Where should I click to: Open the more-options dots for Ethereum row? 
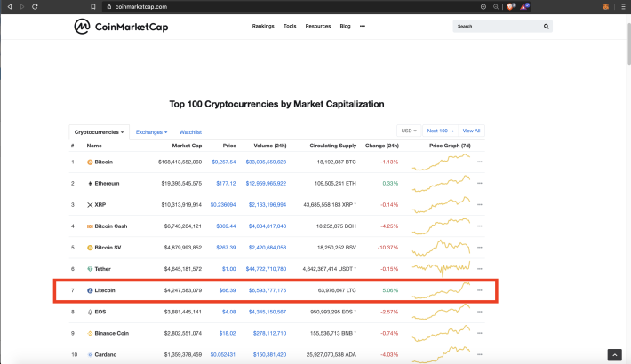480,184
